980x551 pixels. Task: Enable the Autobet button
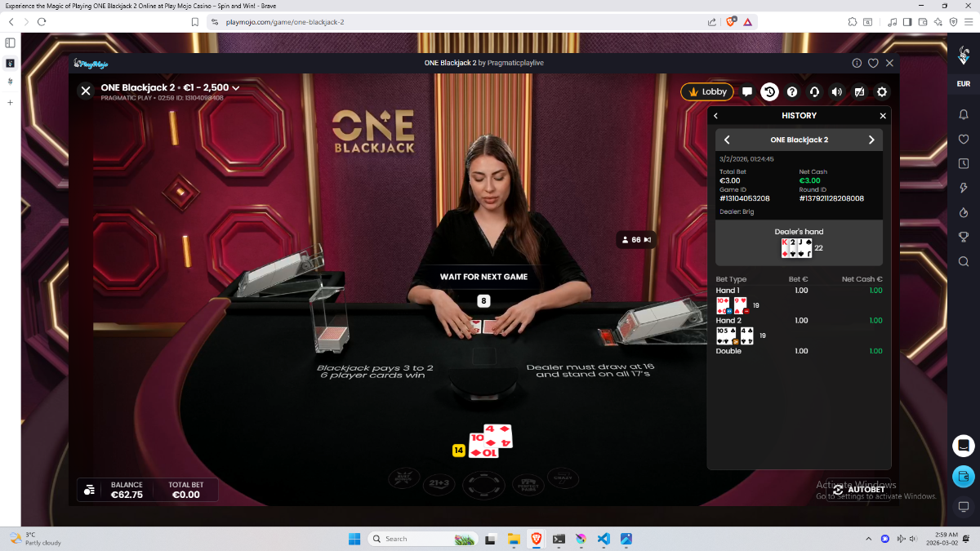[858, 490]
